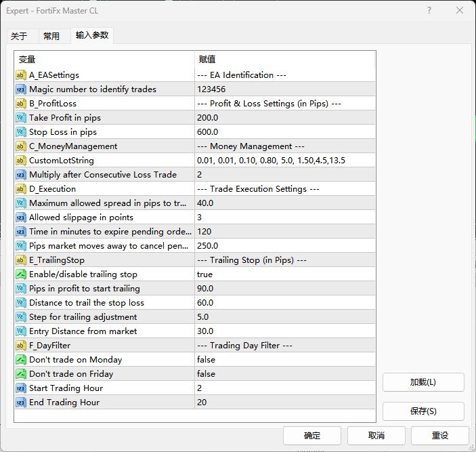Click the boolean icon beside Enable/disable trailing stop
Screen dimensions: 476x452
[x=21, y=274]
